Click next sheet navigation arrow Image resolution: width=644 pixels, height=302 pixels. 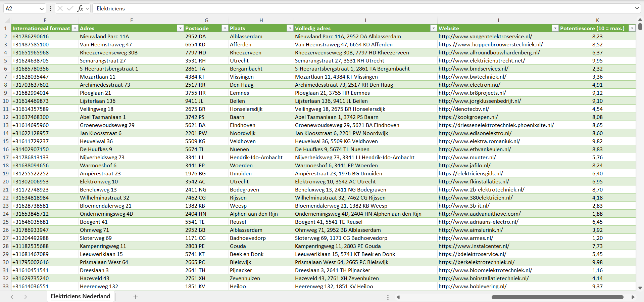[26, 297]
